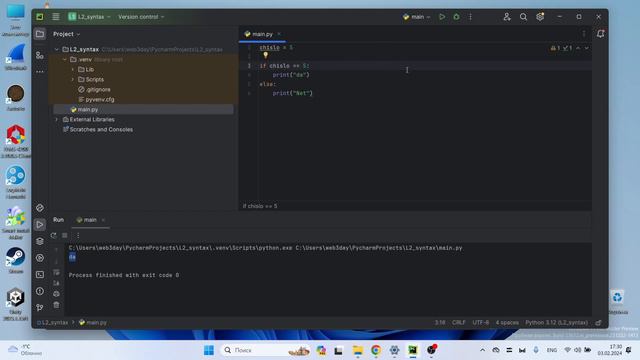Close the main.py editor tab
Image resolution: width=640 pixels, height=360 pixels.
click(x=279, y=34)
